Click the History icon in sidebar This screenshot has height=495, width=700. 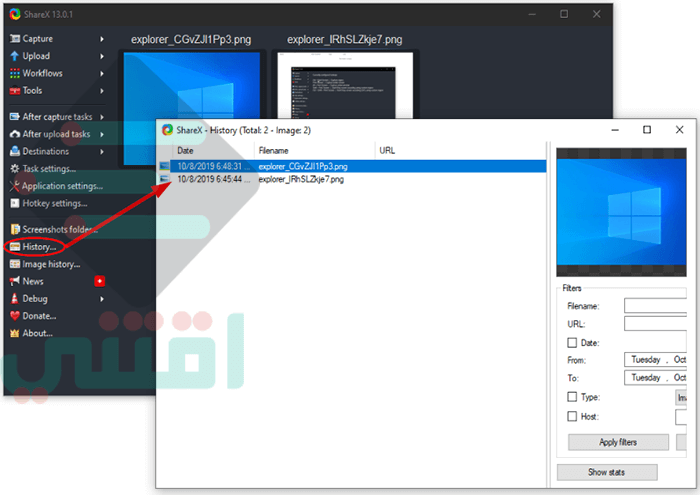coord(15,247)
